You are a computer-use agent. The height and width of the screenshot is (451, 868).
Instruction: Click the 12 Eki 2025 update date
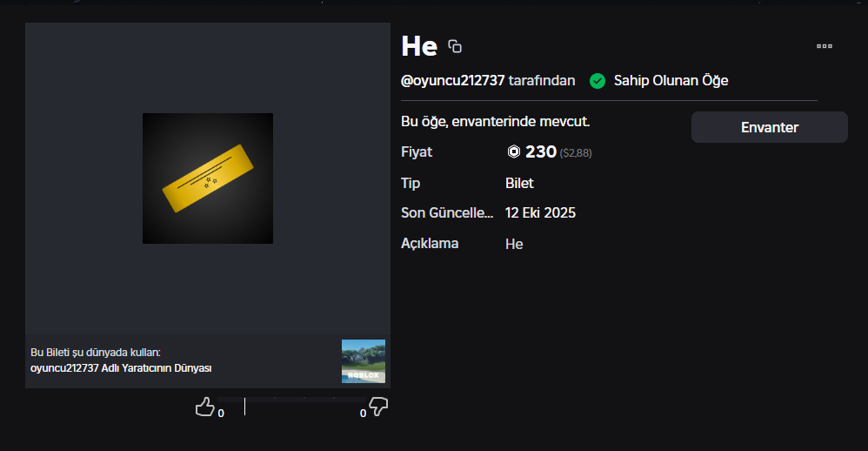(x=540, y=213)
